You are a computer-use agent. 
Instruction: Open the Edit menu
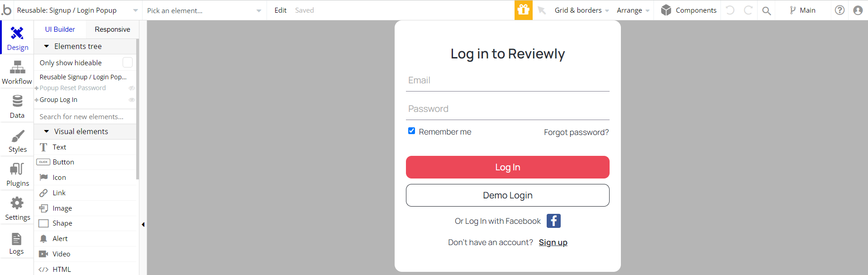(x=281, y=10)
